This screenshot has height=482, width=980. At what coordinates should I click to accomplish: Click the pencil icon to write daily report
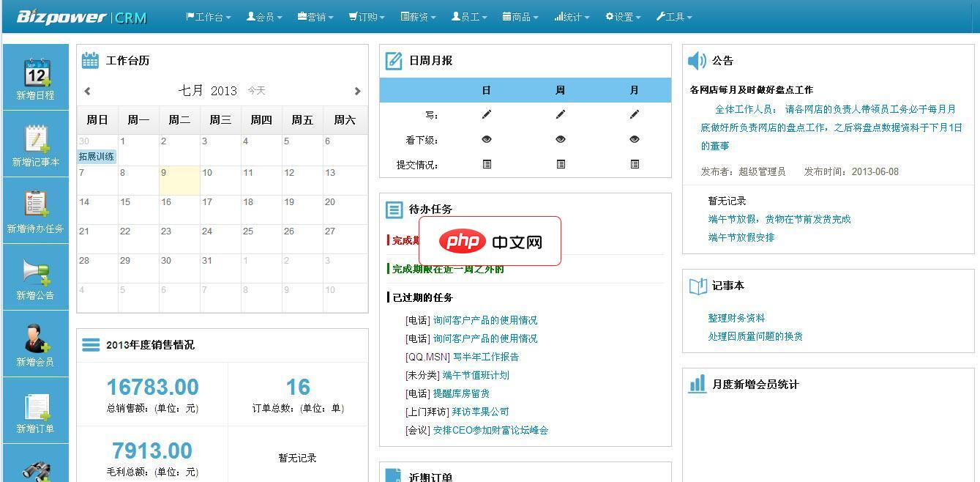click(x=487, y=114)
